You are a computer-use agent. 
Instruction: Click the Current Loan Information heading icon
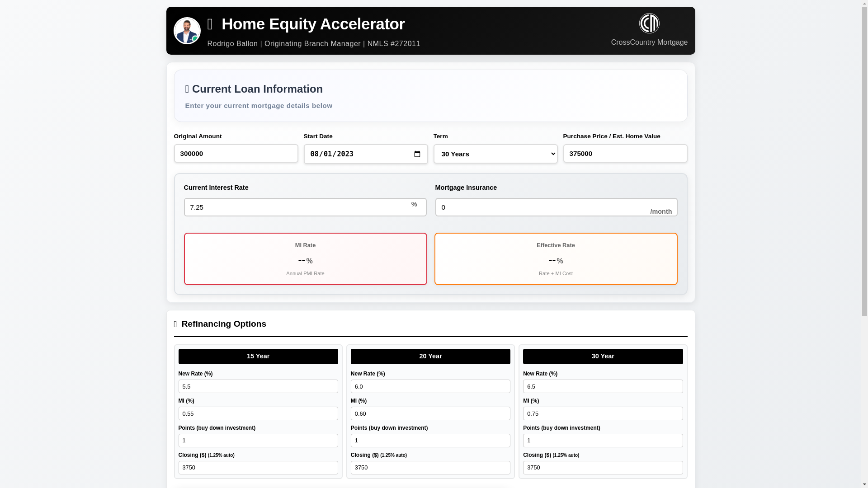[187, 89]
